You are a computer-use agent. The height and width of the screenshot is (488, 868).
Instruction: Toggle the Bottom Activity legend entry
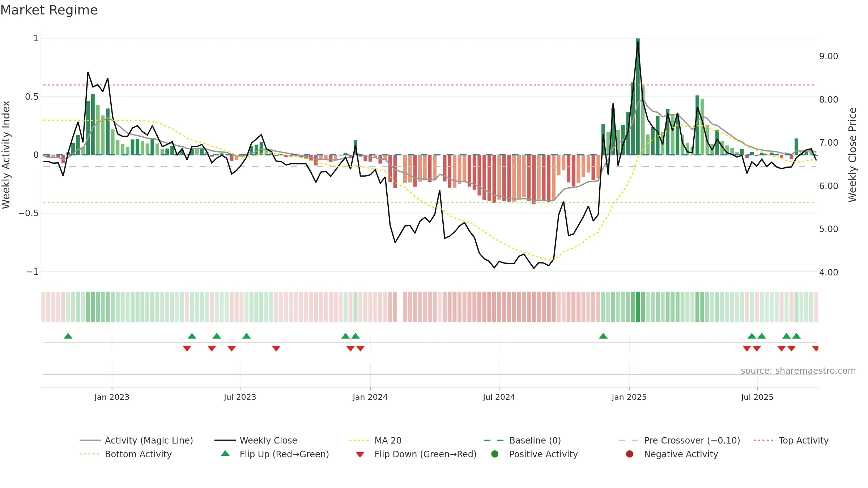coord(125,454)
